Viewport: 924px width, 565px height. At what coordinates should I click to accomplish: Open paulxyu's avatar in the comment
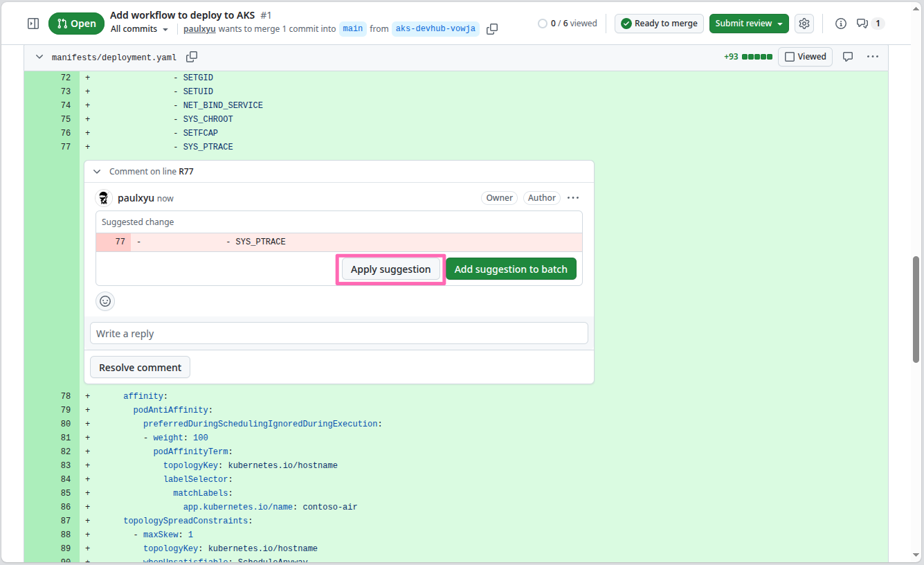click(104, 198)
